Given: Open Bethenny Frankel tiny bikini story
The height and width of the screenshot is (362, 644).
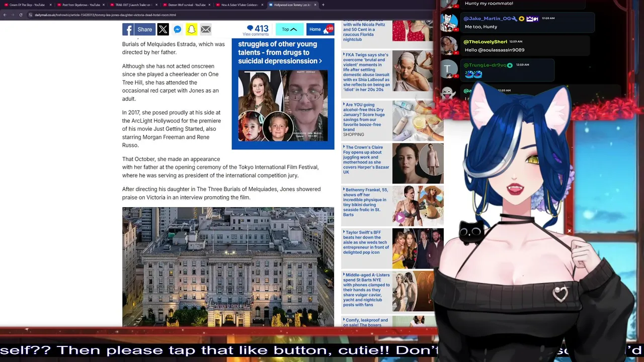Looking at the screenshot, I should pyautogui.click(x=366, y=202).
